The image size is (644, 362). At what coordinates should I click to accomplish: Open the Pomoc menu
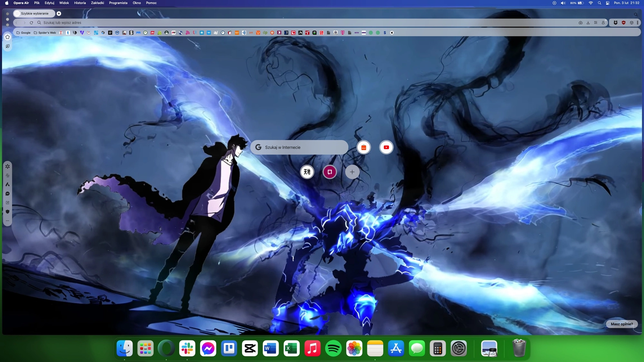coord(151,3)
